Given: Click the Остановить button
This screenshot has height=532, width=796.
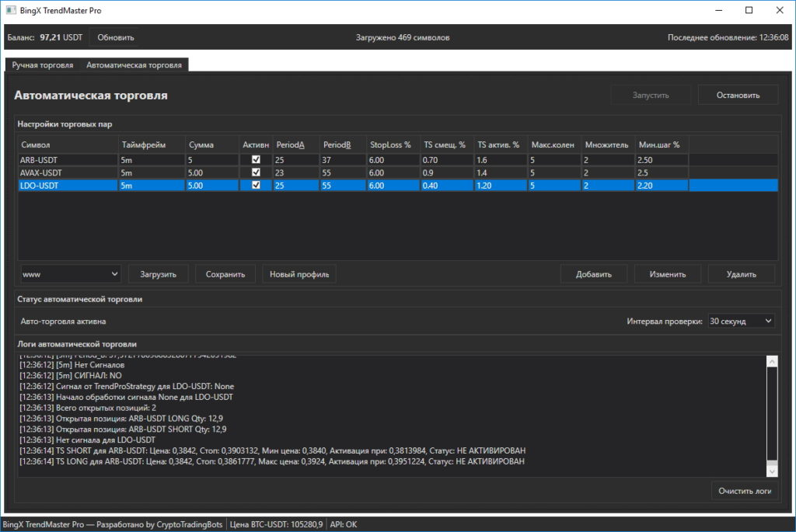Looking at the screenshot, I should point(738,95).
